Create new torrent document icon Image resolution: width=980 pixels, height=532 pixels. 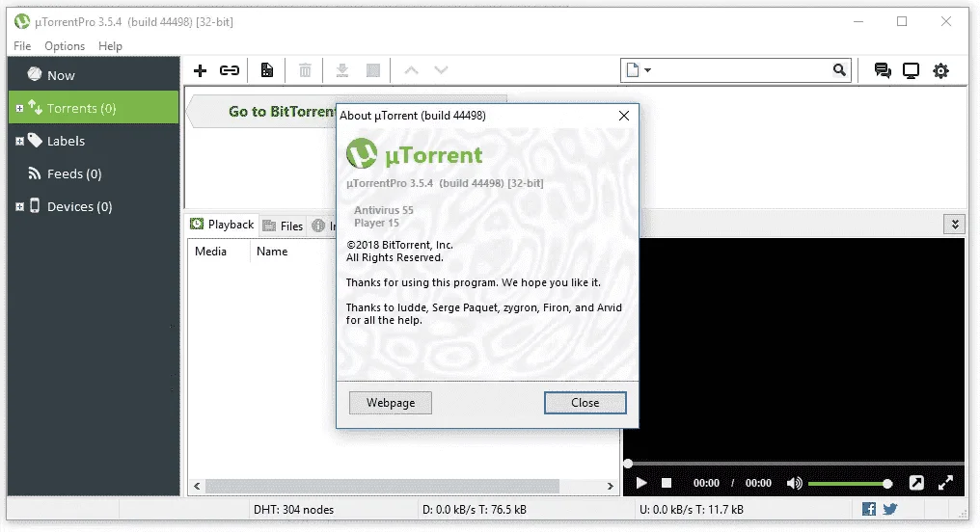pyautogui.click(x=267, y=70)
